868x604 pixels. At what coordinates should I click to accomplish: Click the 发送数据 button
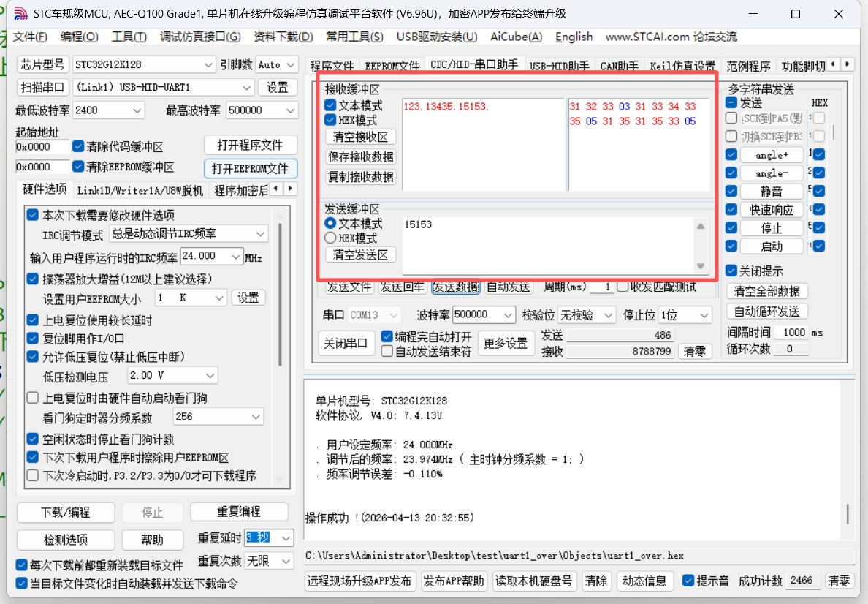(x=455, y=287)
